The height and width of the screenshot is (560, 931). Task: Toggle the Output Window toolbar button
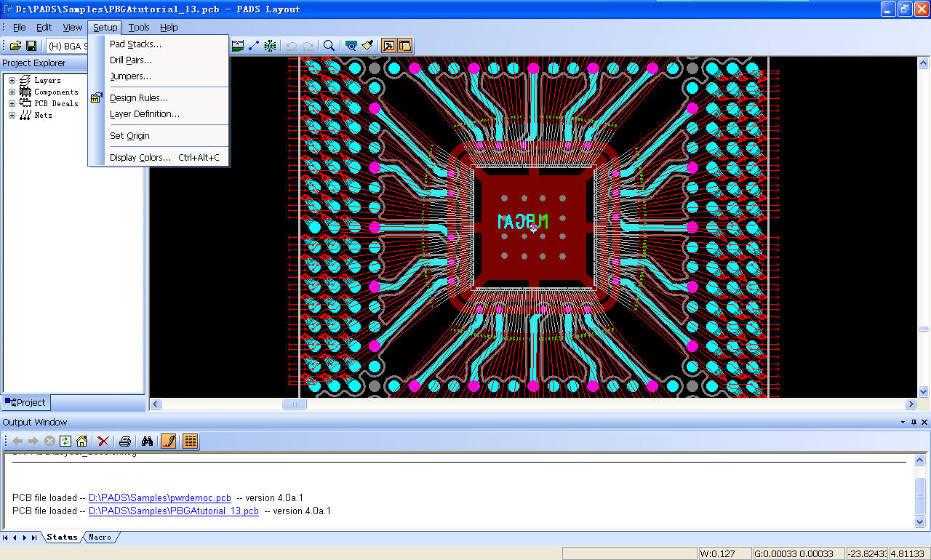coord(389,46)
